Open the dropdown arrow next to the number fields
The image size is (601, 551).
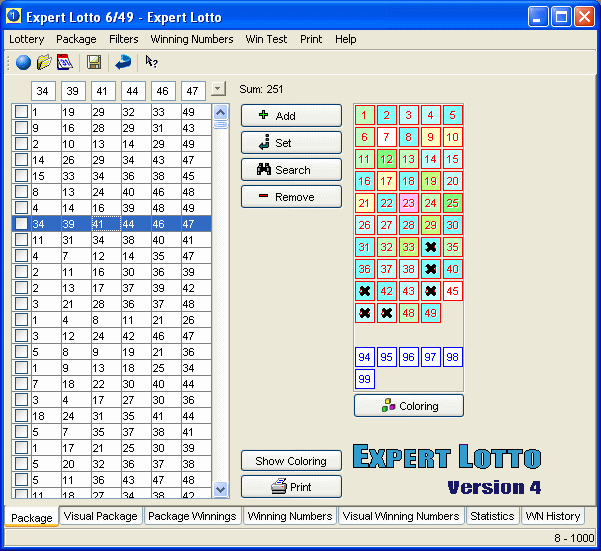[218, 89]
